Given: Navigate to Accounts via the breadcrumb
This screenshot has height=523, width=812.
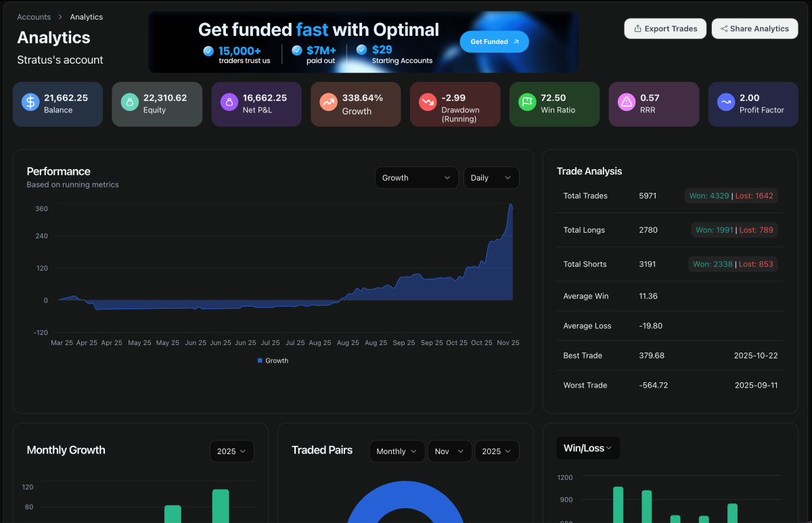Looking at the screenshot, I should (34, 16).
